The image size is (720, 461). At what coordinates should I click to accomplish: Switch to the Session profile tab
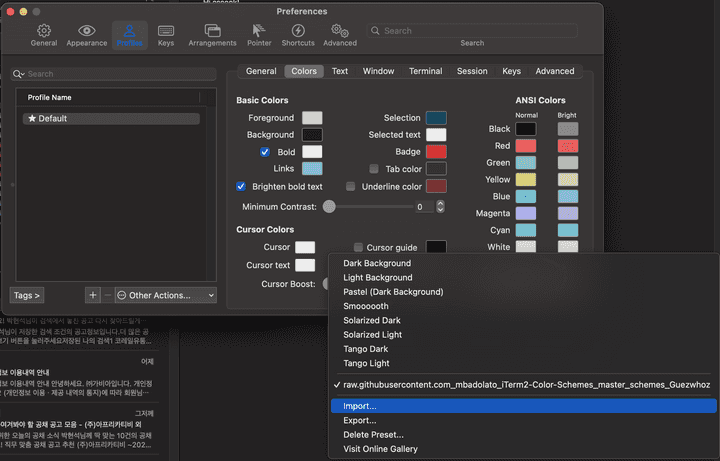click(472, 71)
